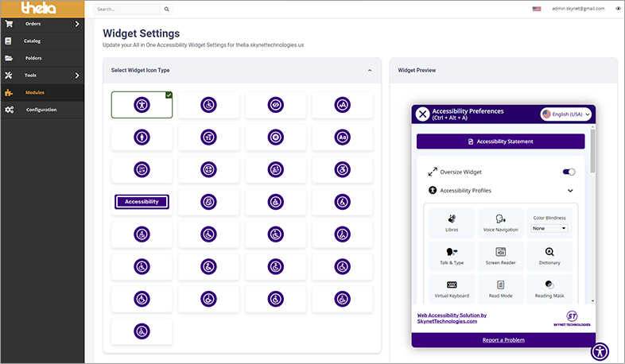625x364 pixels.
Task: Launch the Virtual Keyboard
Action: tap(452, 288)
